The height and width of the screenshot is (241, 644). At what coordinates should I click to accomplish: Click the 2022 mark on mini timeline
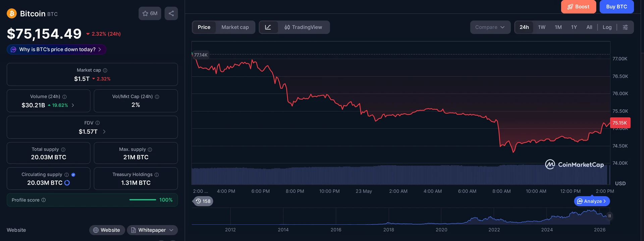point(494,230)
